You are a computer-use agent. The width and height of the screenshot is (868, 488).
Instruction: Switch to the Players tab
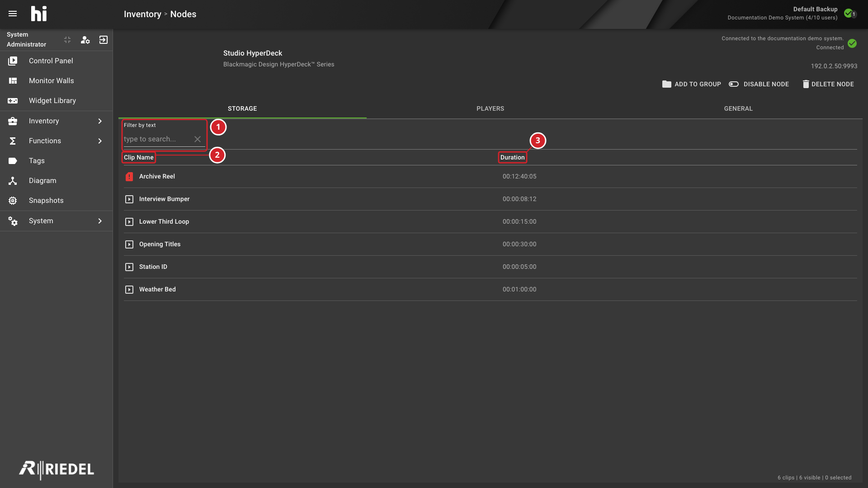[491, 108]
